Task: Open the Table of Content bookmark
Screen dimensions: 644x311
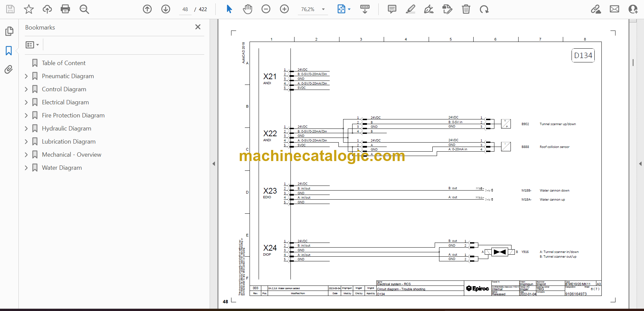Action: tap(63, 63)
